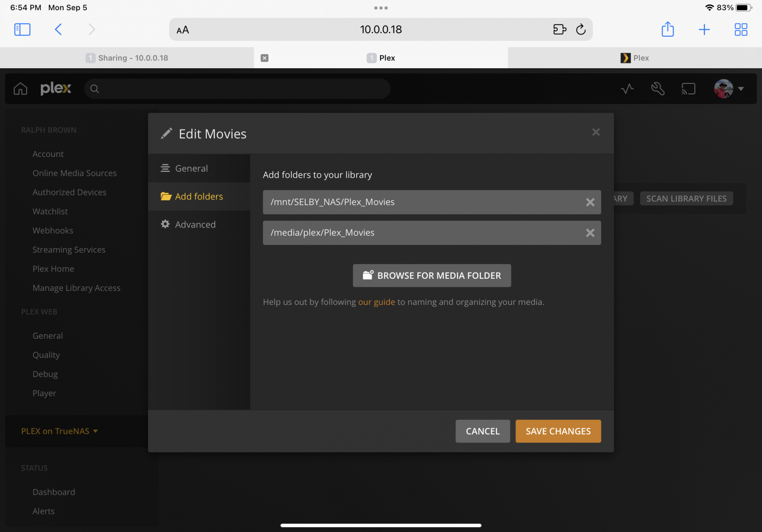
Task: Cancel the library edit
Action: pyautogui.click(x=483, y=431)
